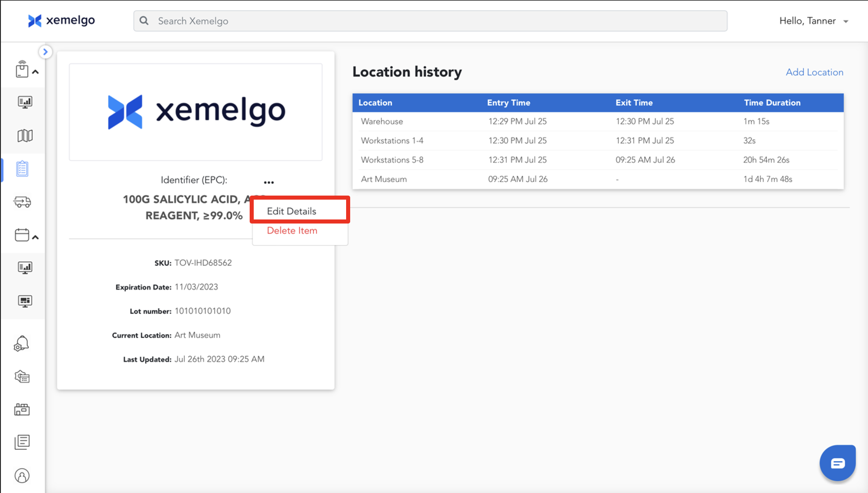868x493 pixels.
Task: Expand the sidebar with arrow button
Action: (45, 52)
